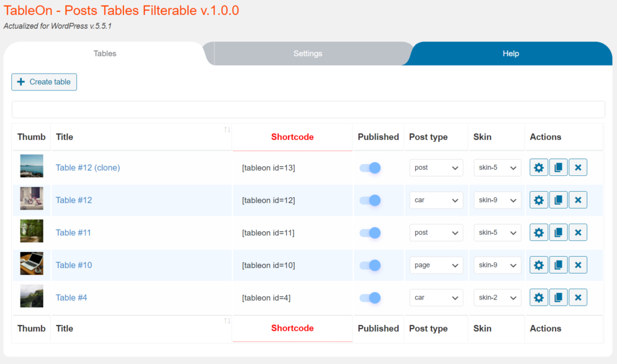Screen dimensions: 617x364
Task: Toggle Published switch for Table #11
Action: (370, 233)
